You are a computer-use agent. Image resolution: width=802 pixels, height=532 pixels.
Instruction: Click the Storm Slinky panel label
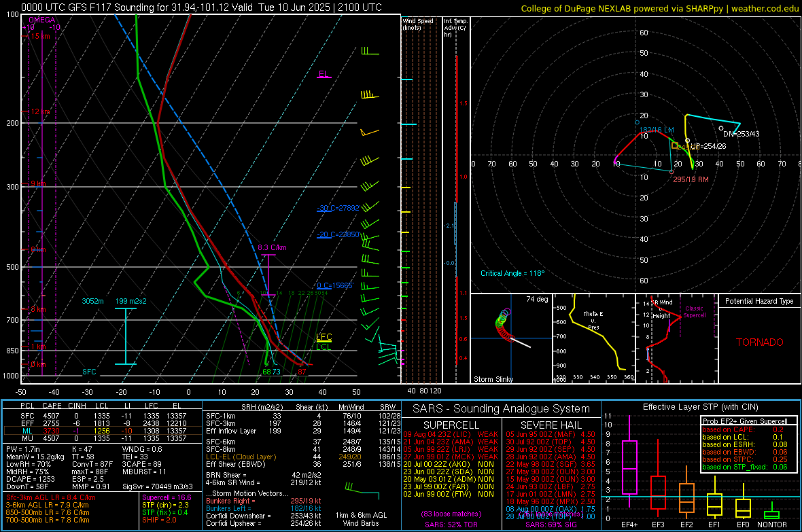(493, 379)
